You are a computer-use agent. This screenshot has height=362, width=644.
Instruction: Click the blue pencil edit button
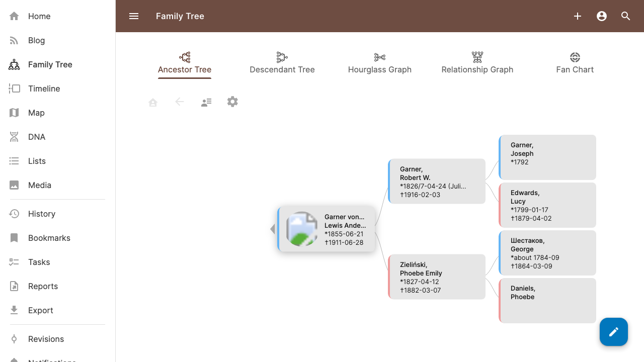tap(614, 332)
